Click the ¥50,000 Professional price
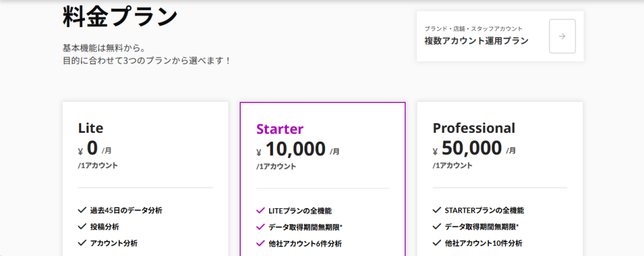Viewport: 644px width, 256px height. [472, 148]
